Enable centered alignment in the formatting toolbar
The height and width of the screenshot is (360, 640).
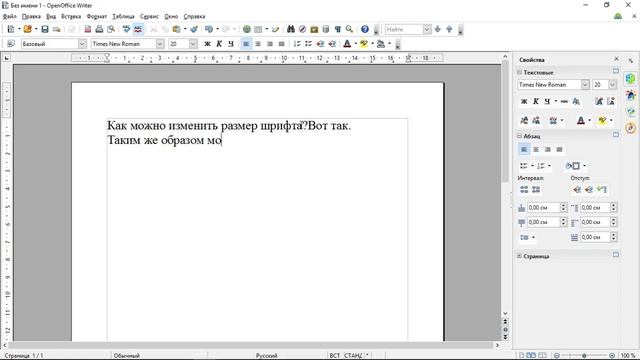click(x=258, y=44)
